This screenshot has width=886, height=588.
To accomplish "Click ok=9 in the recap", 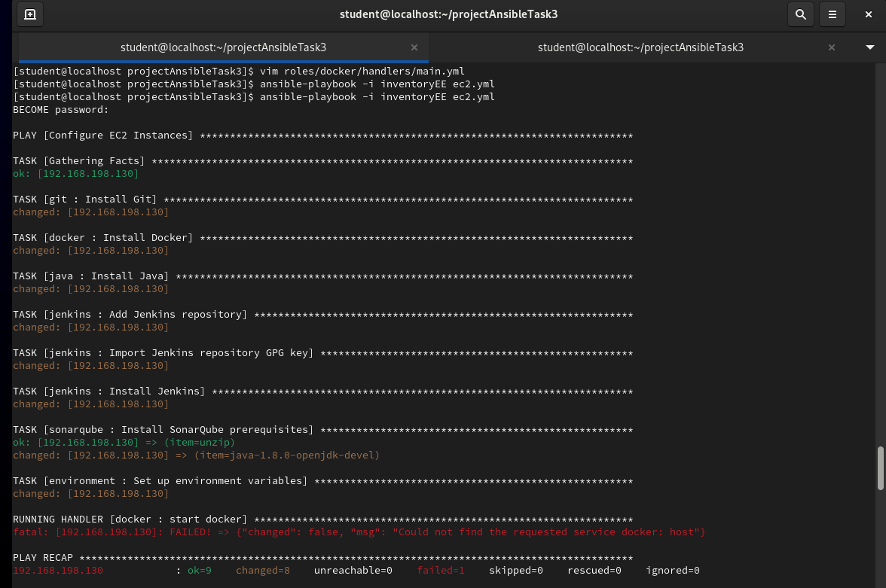I will (x=200, y=571).
